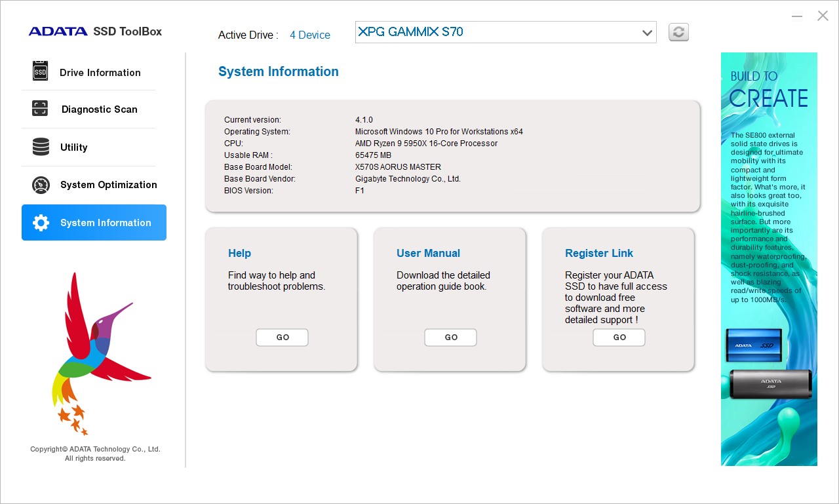
Task: Go to System Optimization section
Action: 109,185
